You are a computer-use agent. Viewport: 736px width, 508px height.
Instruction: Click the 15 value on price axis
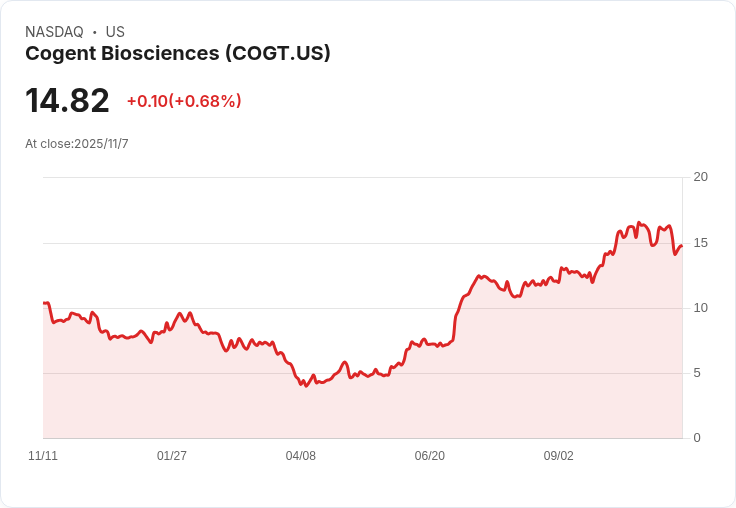(700, 243)
